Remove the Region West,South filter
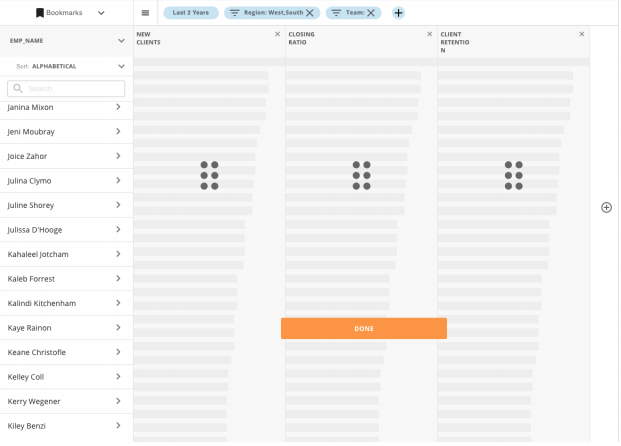The image size is (621, 446). [x=310, y=13]
